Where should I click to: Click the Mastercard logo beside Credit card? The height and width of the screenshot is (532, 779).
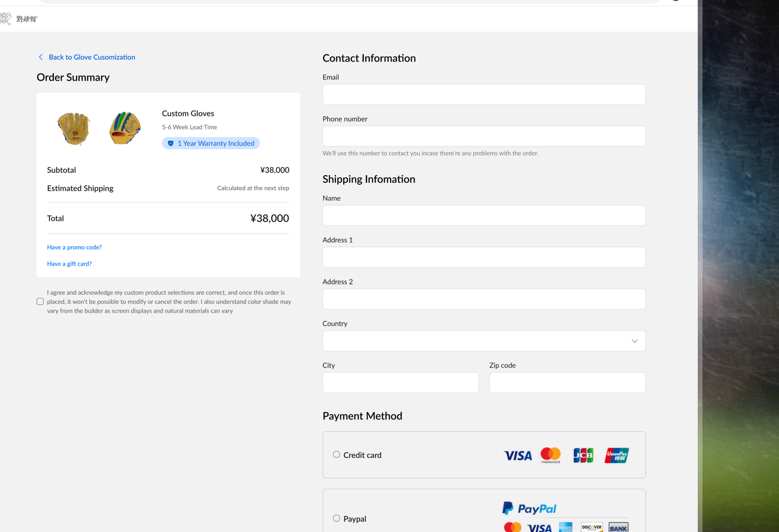550,455
